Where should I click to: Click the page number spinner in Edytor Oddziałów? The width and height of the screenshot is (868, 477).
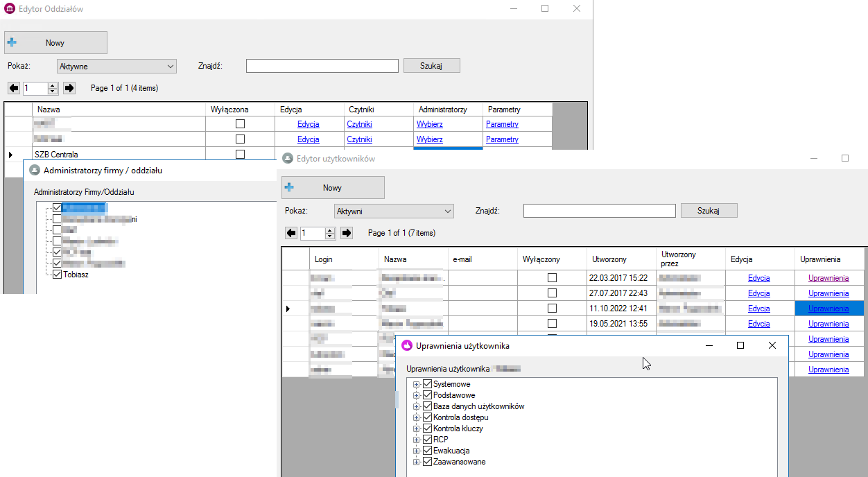40,88
